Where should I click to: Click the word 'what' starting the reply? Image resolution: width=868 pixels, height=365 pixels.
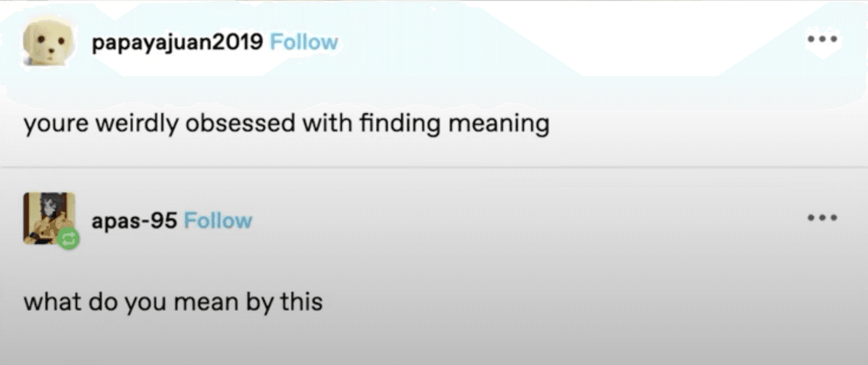tap(50, 302)
